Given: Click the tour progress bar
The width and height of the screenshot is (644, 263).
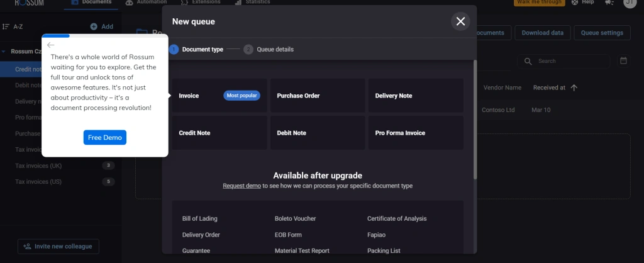Looking at the screenshot, I should coord(105,36).
